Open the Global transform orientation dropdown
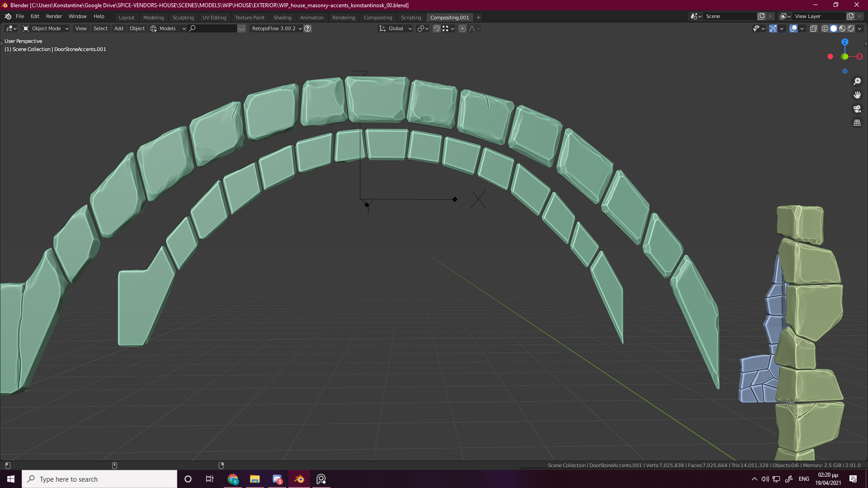 [x=396, y=28]
